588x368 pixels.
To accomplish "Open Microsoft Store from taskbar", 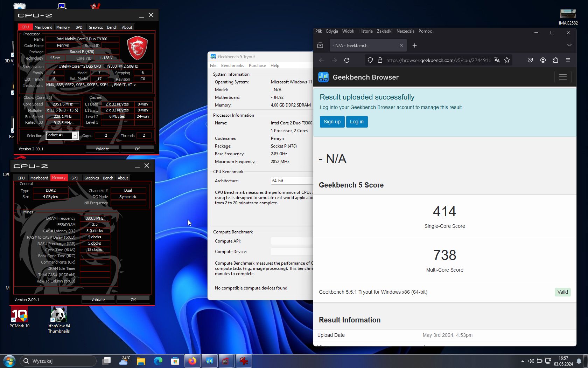I will (175, 361).
